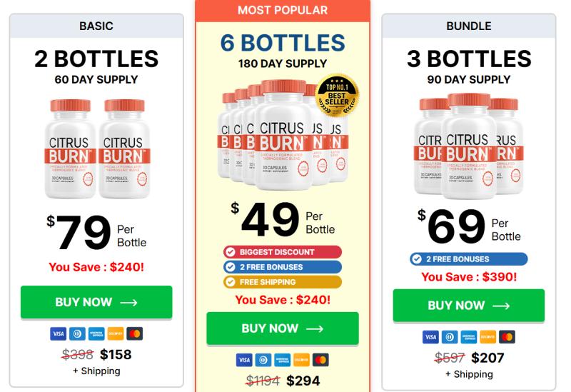
Task: Select the Most Popular header tab
Action: pos(283,10)
